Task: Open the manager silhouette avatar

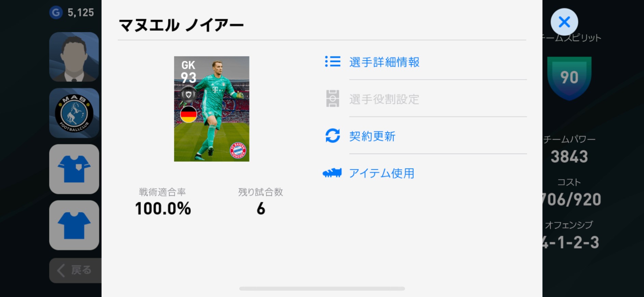Action: (74, 57)
